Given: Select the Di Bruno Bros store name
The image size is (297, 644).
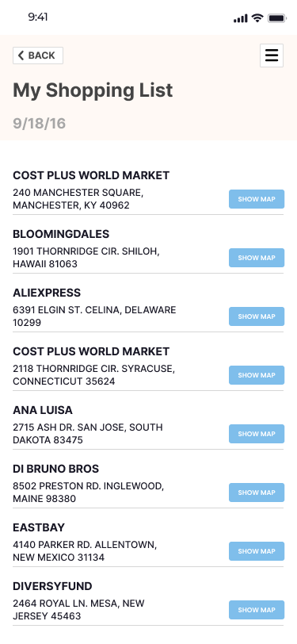Looking at the screenshot, I should click(55, 469).
